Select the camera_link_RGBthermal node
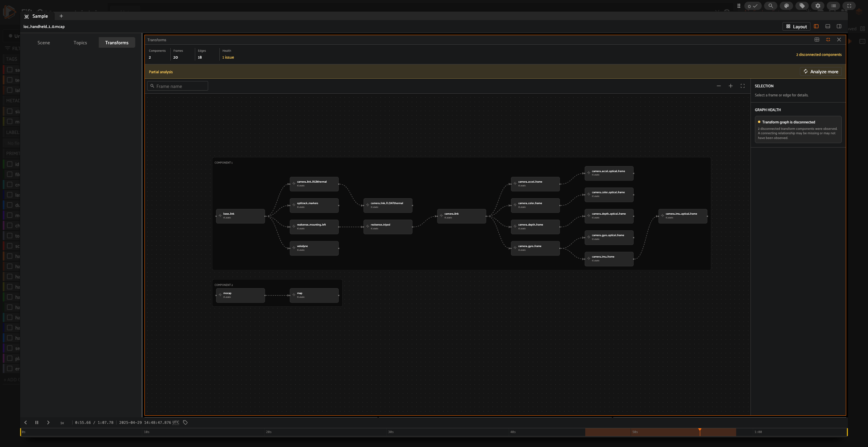The width and height of the screenshot is (868, 447). coord(314,184)
